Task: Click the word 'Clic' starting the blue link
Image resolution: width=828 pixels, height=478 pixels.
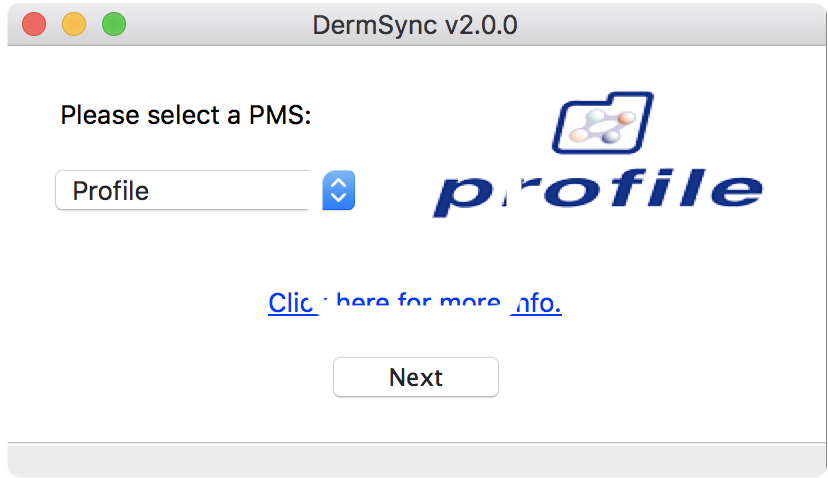Action: (292, 303)
